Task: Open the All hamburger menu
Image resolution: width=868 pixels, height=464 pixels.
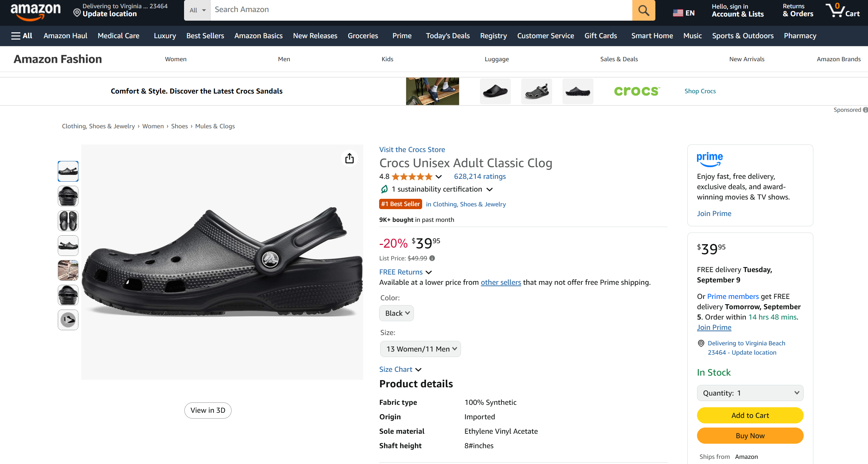Action: point(22,36)
